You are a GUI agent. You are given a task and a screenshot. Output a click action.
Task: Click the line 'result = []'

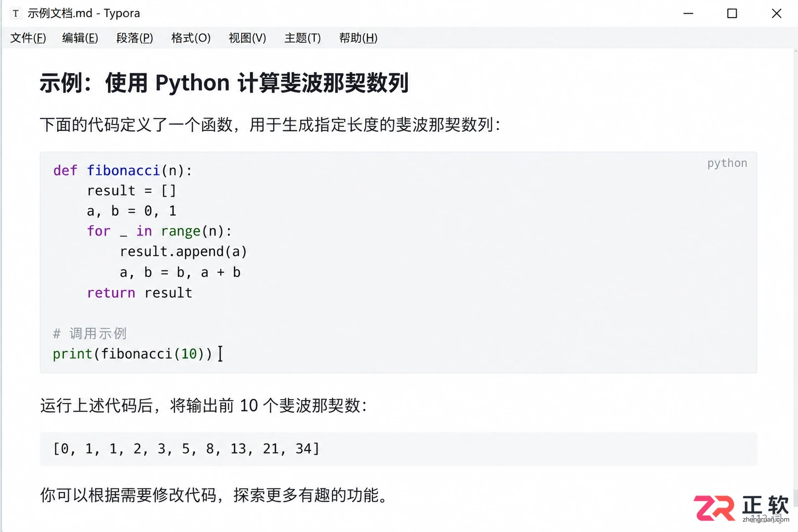tap(131, 191)
